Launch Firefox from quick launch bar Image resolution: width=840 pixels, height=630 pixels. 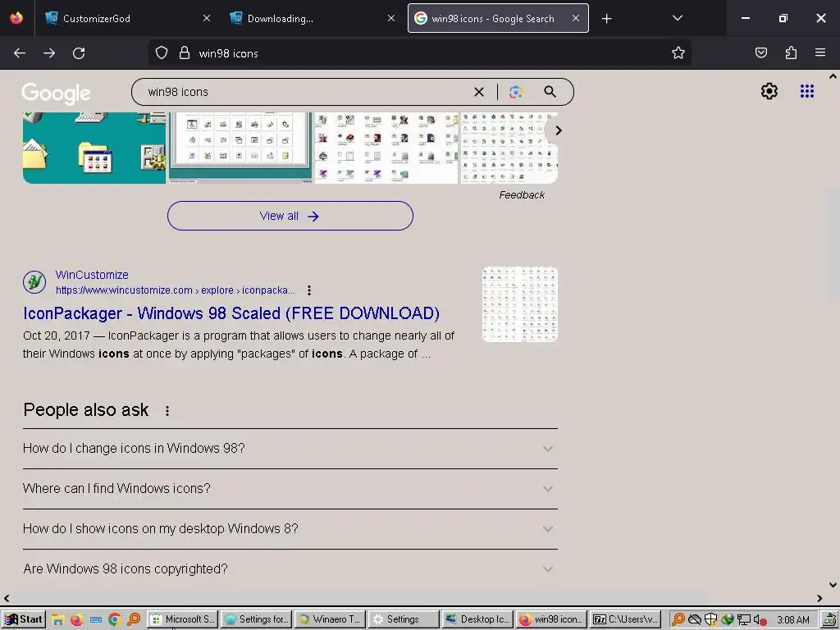click(76, 620)
